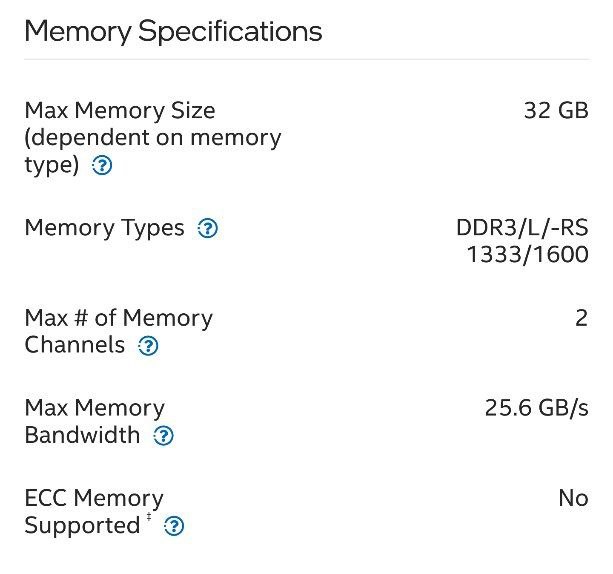Click the 25.6 GB/s bandwidth value
Viewport: 613px width, 574px height.
536,408
